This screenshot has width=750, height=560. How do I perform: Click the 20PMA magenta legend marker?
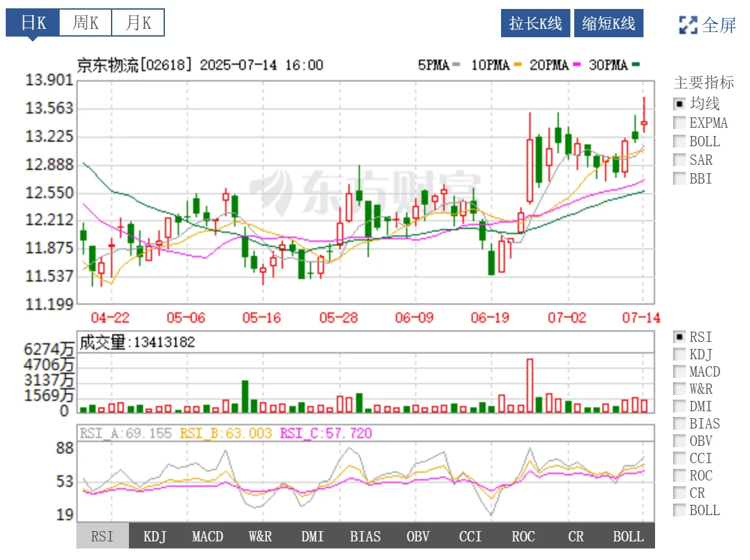[x=577, y=65]
